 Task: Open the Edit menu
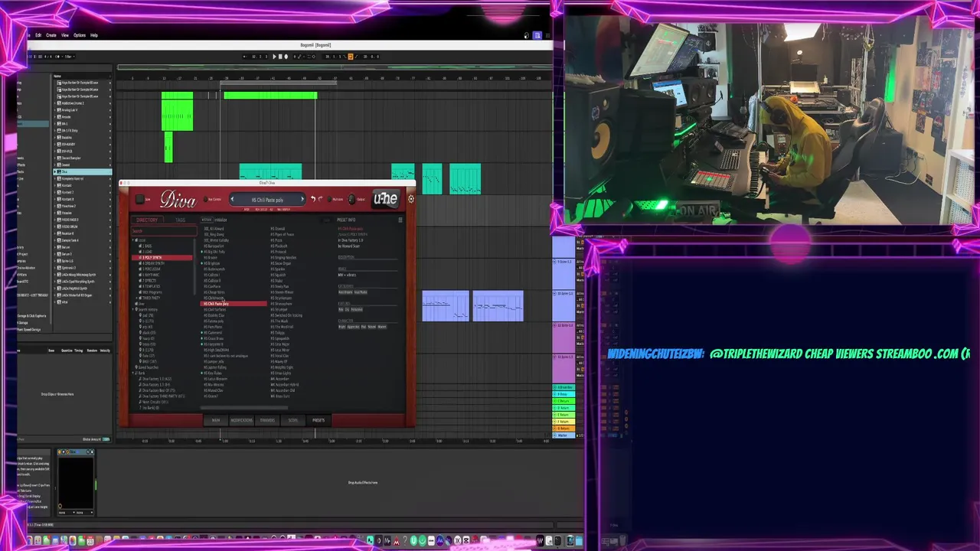[38, 35]
